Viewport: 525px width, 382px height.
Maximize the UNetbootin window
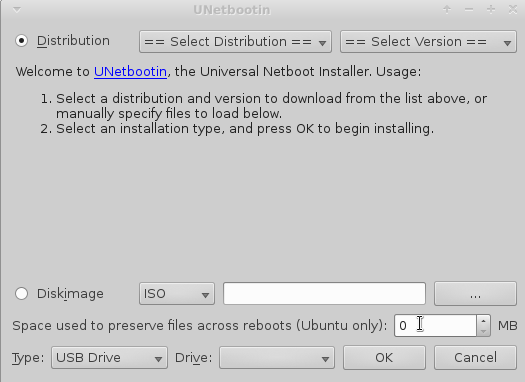point(491,9)
